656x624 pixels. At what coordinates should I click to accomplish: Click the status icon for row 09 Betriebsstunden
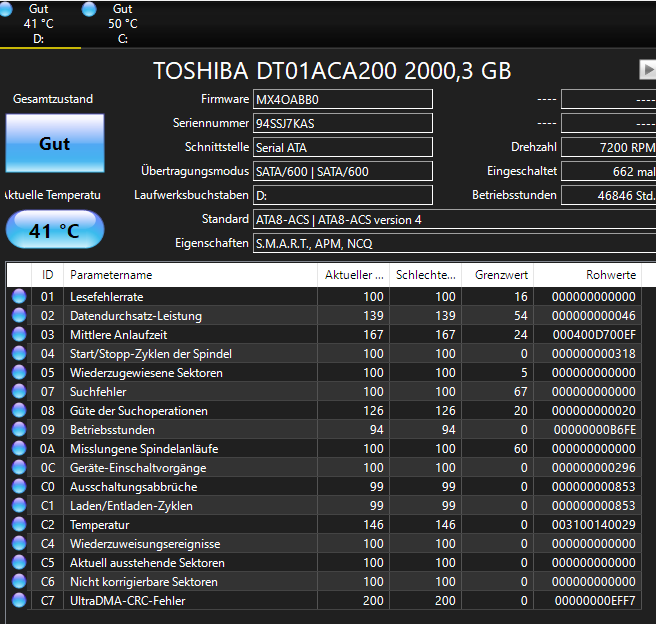(19, 430)
